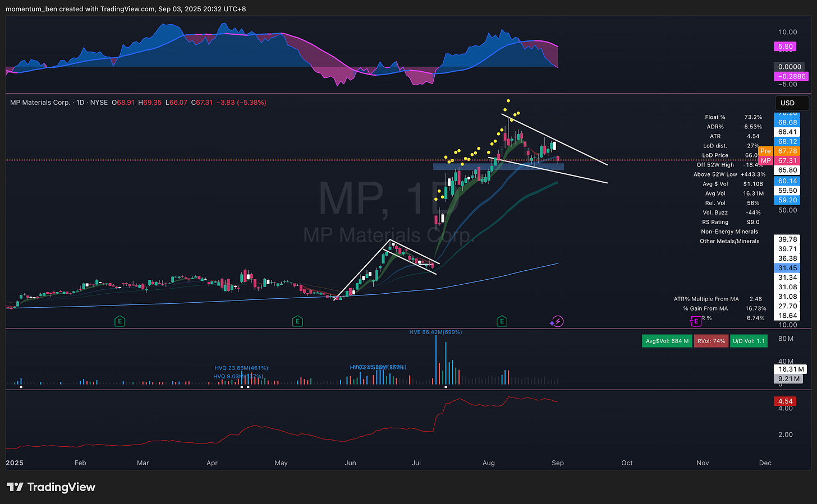
Task: Click the Above 52W Low +443.3% stat
Action: click(x=729, y=174)
